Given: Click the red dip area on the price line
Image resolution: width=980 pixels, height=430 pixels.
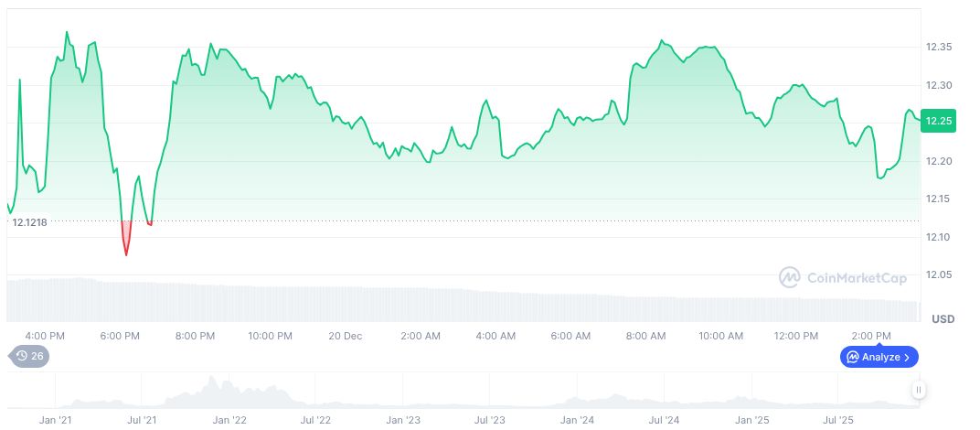Looking at the screenshot, I should tap(126, 240).
